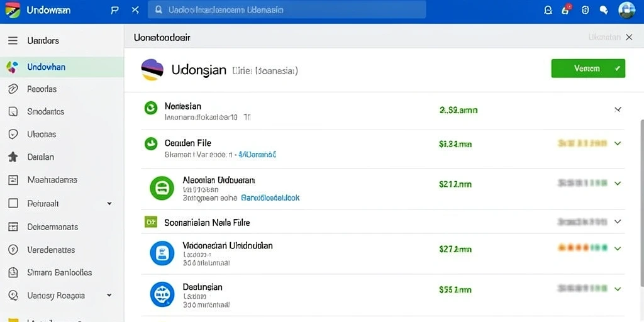Click the P icon in top bar
This screenshot has height=322, width=644.
[x=115, y=10]
